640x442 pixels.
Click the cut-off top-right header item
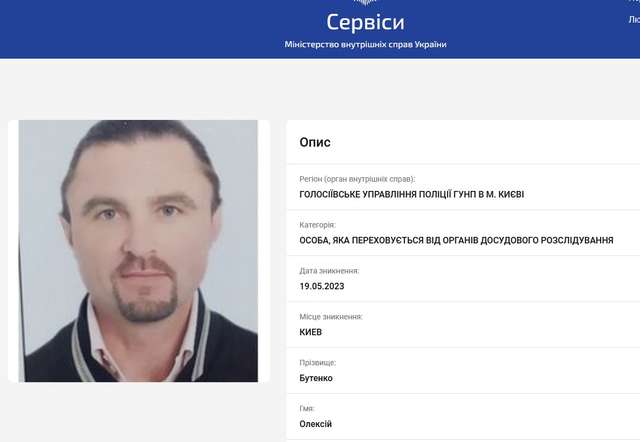[x=635, y=1]
